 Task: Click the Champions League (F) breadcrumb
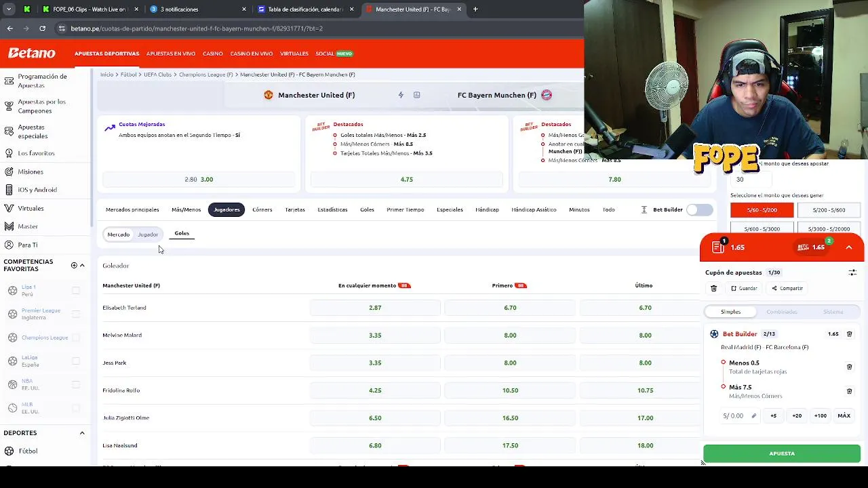[206, 75]
